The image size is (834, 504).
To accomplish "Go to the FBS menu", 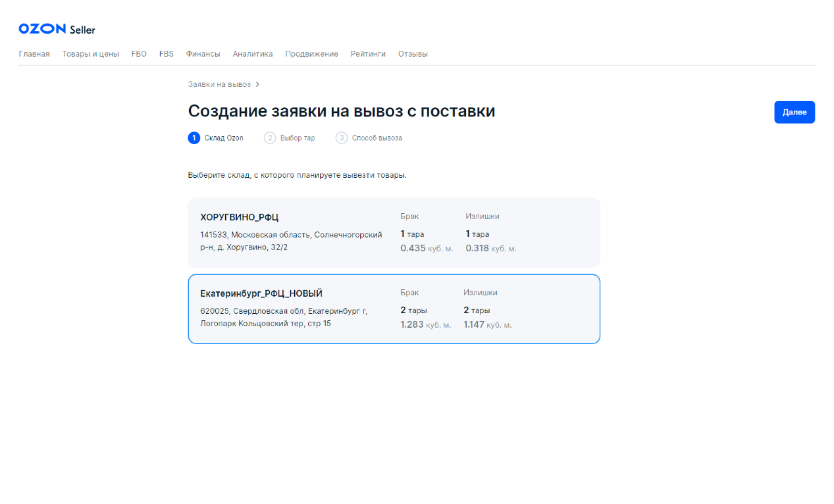I will pos(166,54).
